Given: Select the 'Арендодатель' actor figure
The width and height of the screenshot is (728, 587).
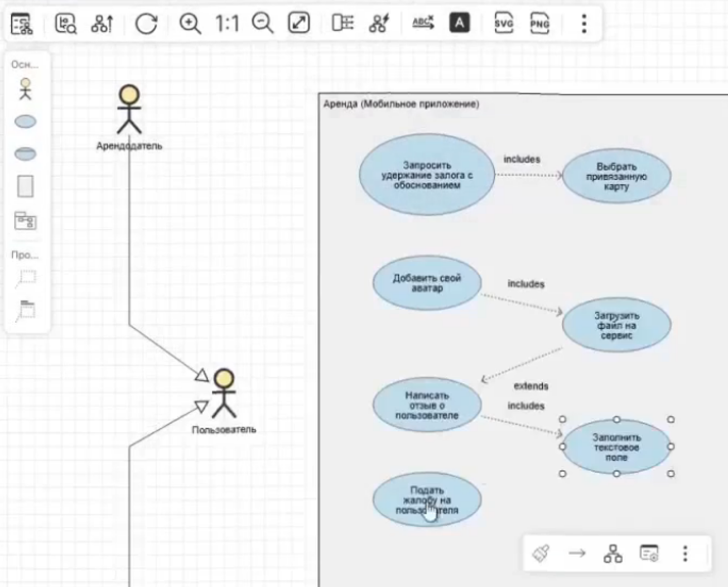Looking at the screenshot, I should pos(129,110).
